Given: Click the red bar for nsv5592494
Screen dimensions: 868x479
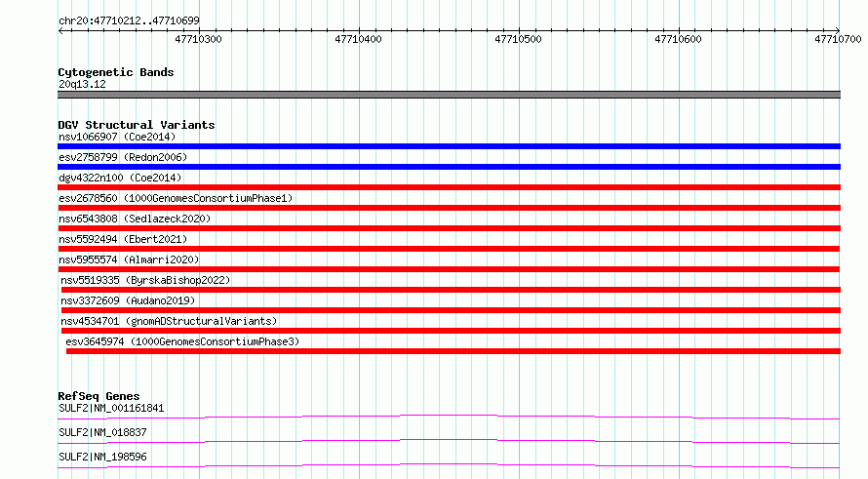Looking at the screenshot, I should [449, 249].
